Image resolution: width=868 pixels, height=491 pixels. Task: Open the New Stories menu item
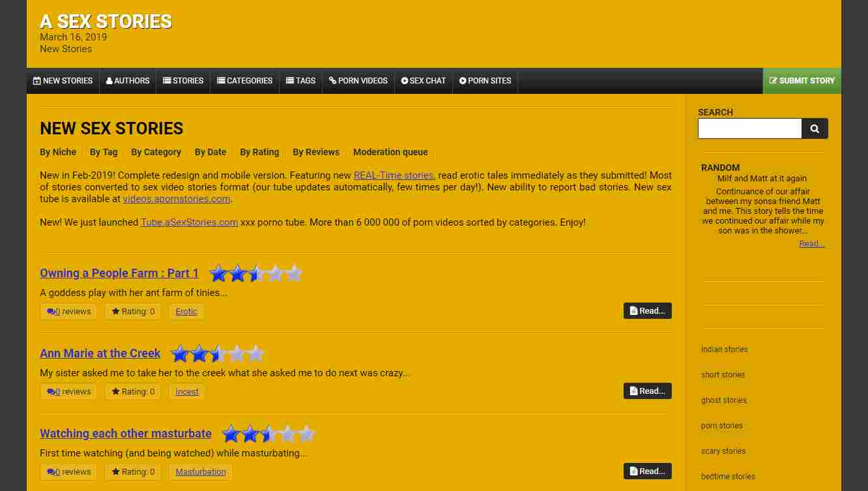63,81
